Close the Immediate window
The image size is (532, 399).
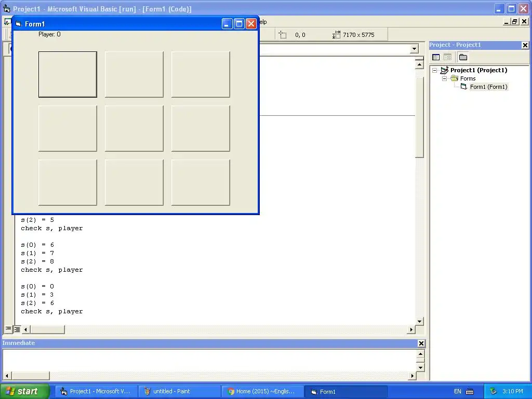pos(421,343)
